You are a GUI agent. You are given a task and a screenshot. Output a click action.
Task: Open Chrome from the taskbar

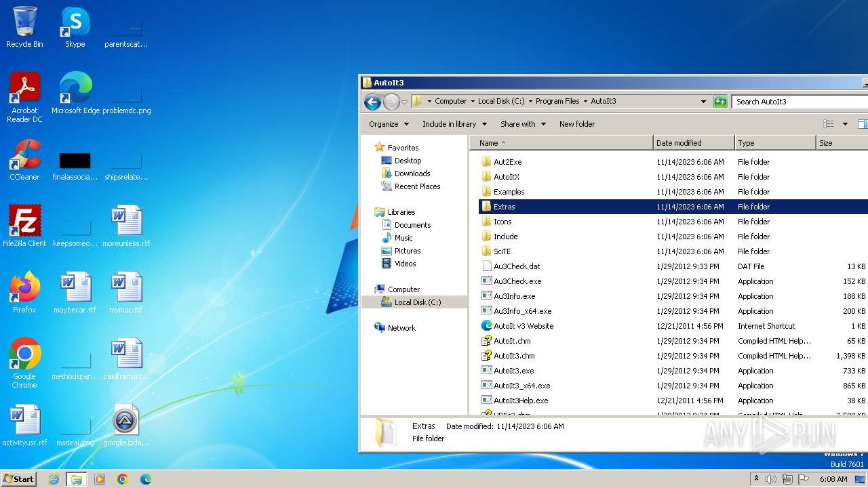(123, 479)
